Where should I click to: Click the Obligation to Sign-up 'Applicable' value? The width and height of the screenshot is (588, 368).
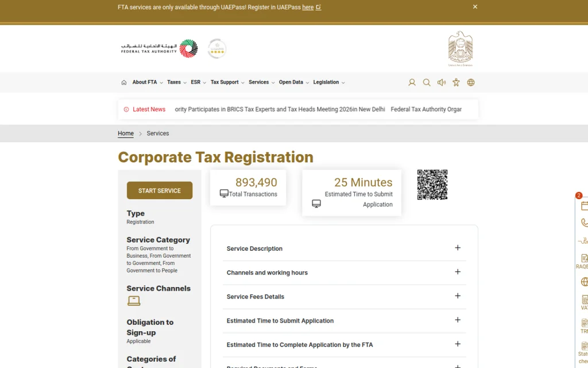[x=138, y=341]
